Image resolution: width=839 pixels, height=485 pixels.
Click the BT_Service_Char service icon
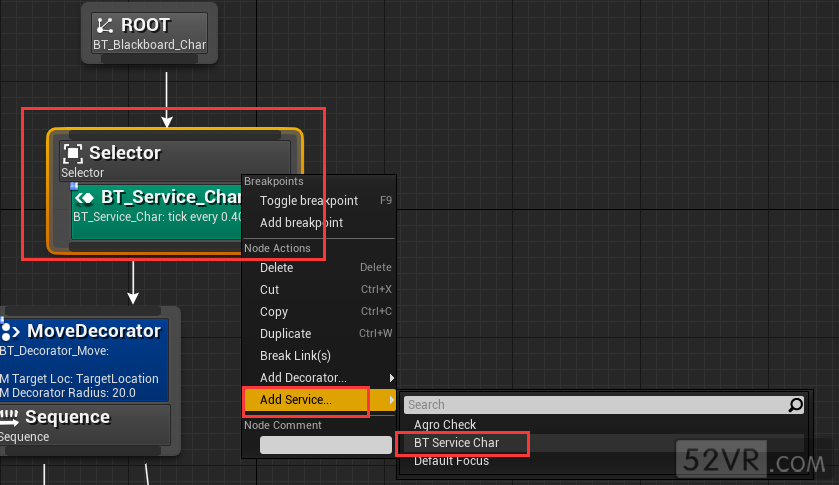coord(84,197)
